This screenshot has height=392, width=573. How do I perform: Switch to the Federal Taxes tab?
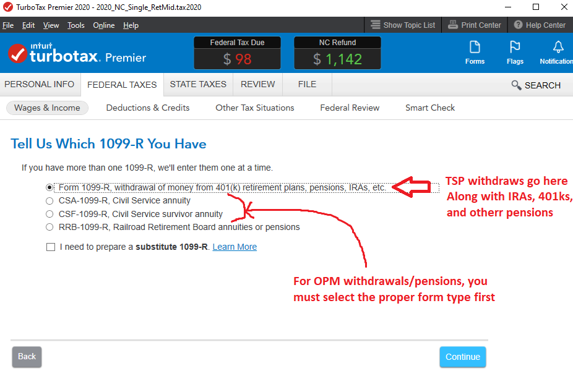(122, 85)
